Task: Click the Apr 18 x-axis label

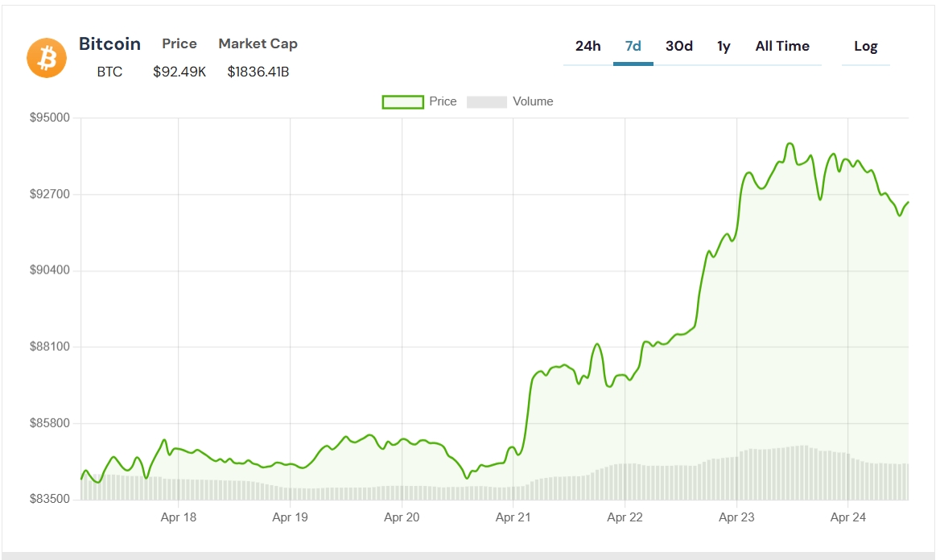Action: (178, 517)
